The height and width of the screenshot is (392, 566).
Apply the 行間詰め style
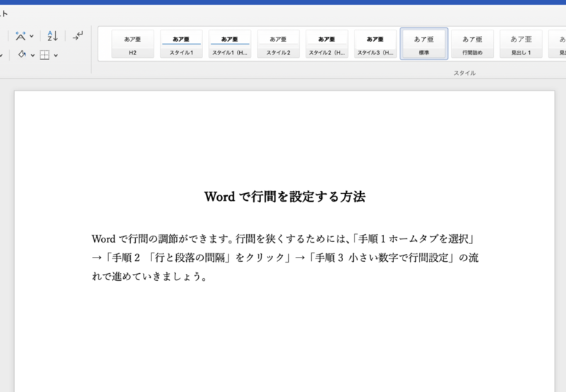[x=472, y=45]
